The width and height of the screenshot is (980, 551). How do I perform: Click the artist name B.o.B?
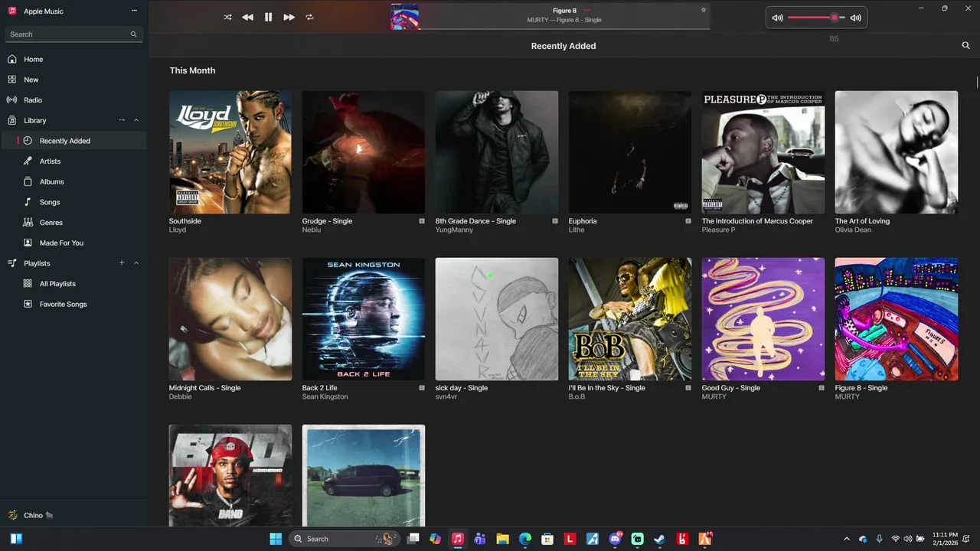point(577,396)
